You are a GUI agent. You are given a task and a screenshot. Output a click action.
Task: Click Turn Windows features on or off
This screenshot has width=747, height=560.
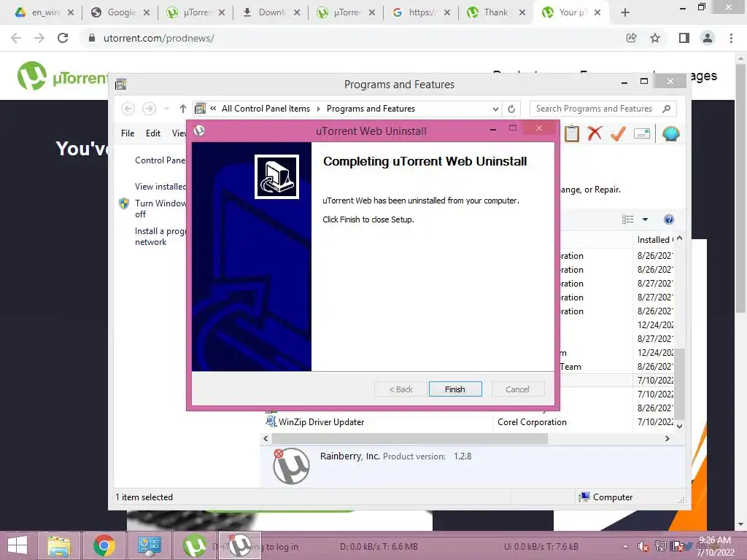click(x=160, y=209)
